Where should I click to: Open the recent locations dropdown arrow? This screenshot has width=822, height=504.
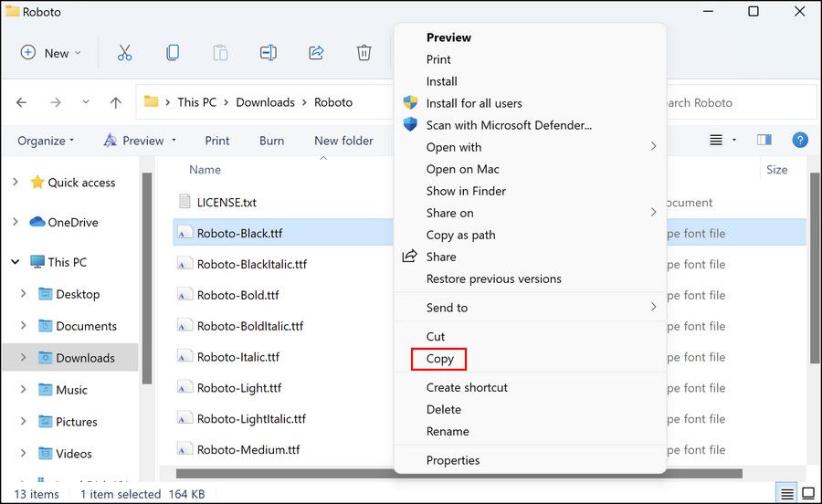[86, 102]
